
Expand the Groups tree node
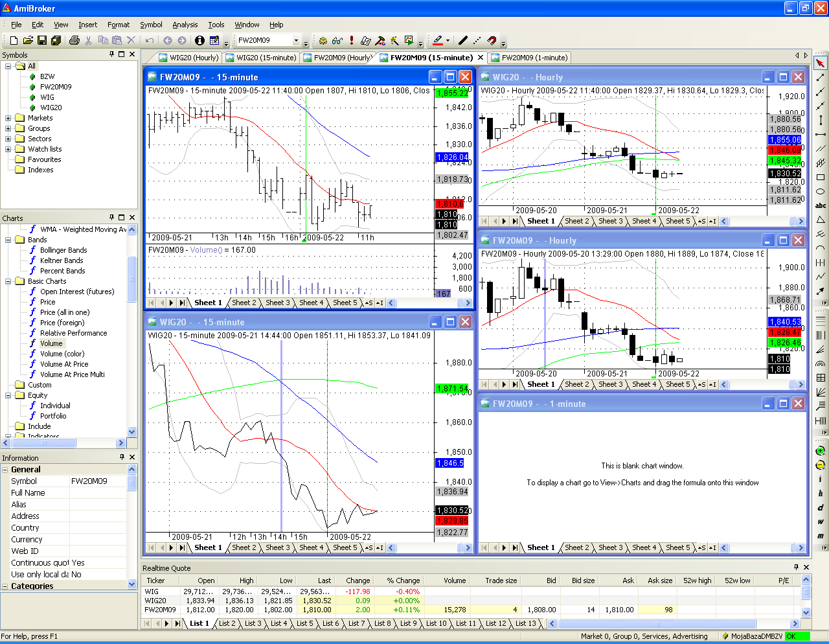click(8, 128)
